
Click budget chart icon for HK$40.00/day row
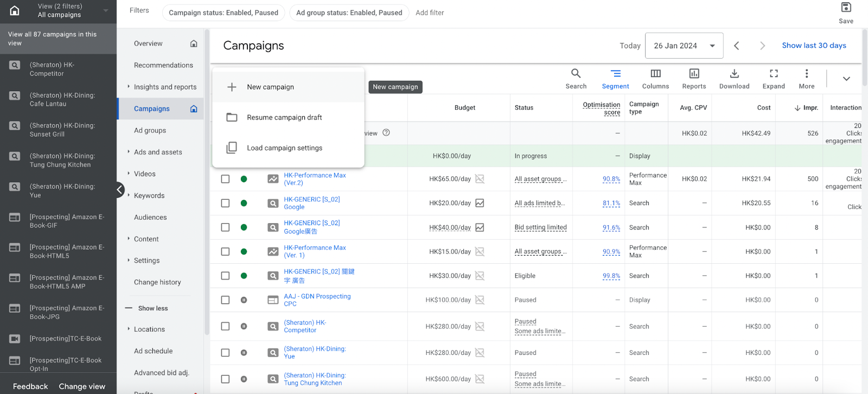point(480,227)
